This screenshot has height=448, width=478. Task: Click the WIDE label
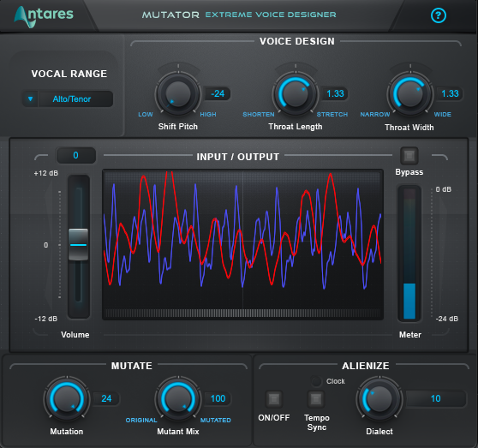[443, 114]
